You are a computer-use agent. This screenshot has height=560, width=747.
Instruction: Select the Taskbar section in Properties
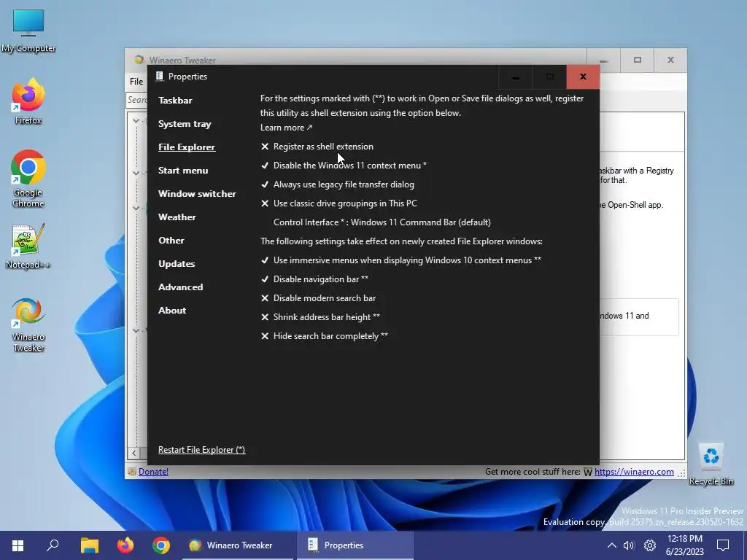coord(175,101)
